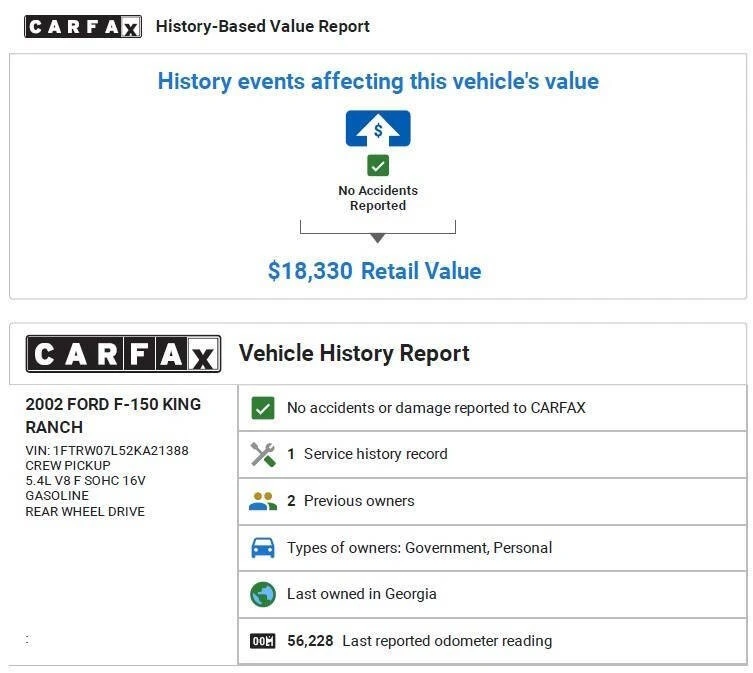Open the '1 Service history record' row

coord(492,454)
